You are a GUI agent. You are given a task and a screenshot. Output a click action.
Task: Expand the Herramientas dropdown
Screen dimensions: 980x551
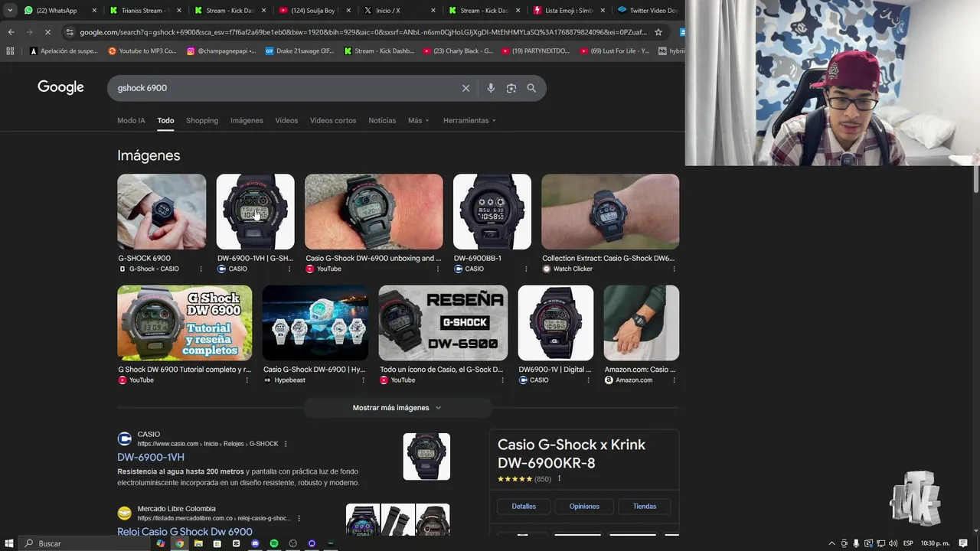coord(469,120)
